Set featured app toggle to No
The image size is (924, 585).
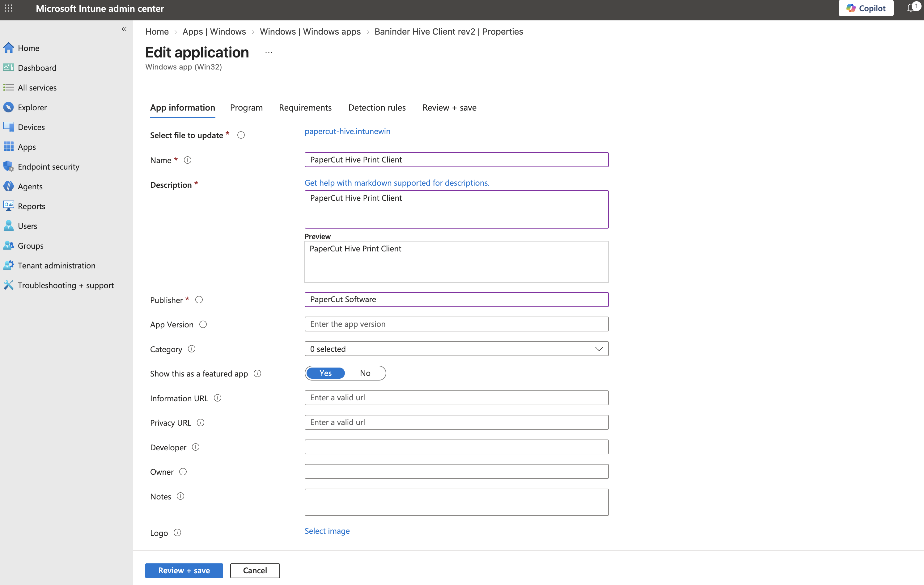pyautogui.click(x=365, y=373)
